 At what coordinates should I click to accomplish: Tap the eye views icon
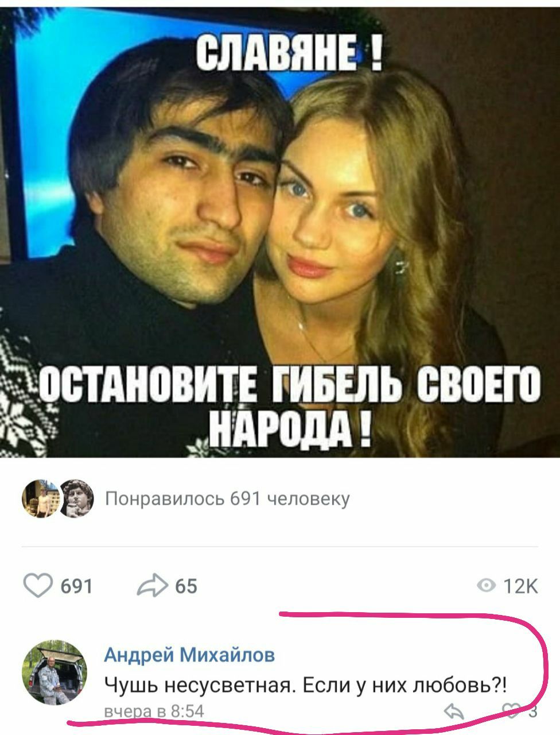(486, 585)
